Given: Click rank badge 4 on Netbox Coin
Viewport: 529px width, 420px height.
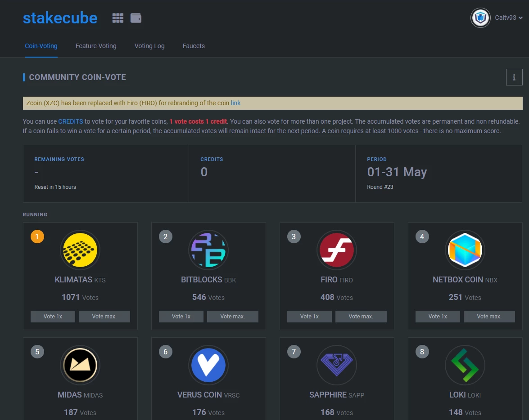Looking at the screenshot, I should pyautogui.click(x=422, y=237).
